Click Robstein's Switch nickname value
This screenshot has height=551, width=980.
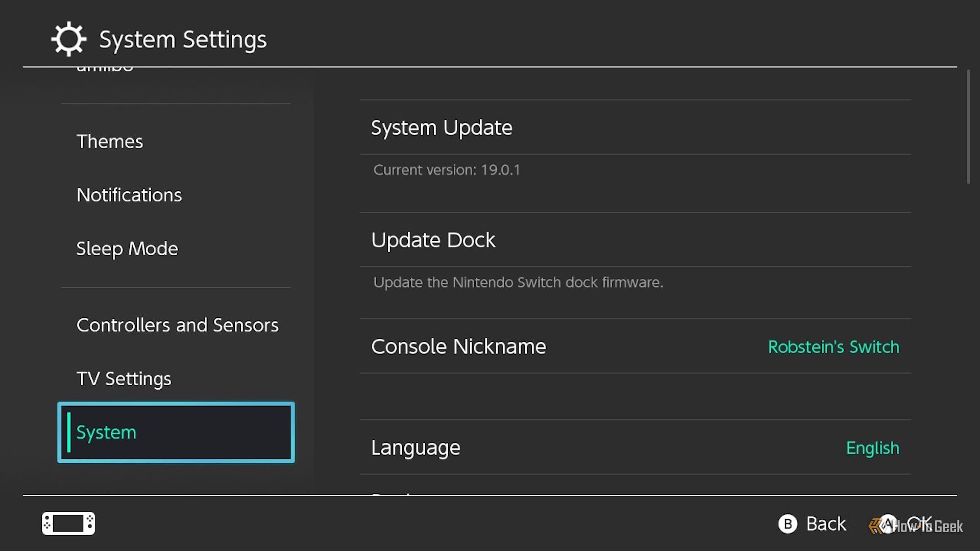pyautogui.click(x=834, y=347)
